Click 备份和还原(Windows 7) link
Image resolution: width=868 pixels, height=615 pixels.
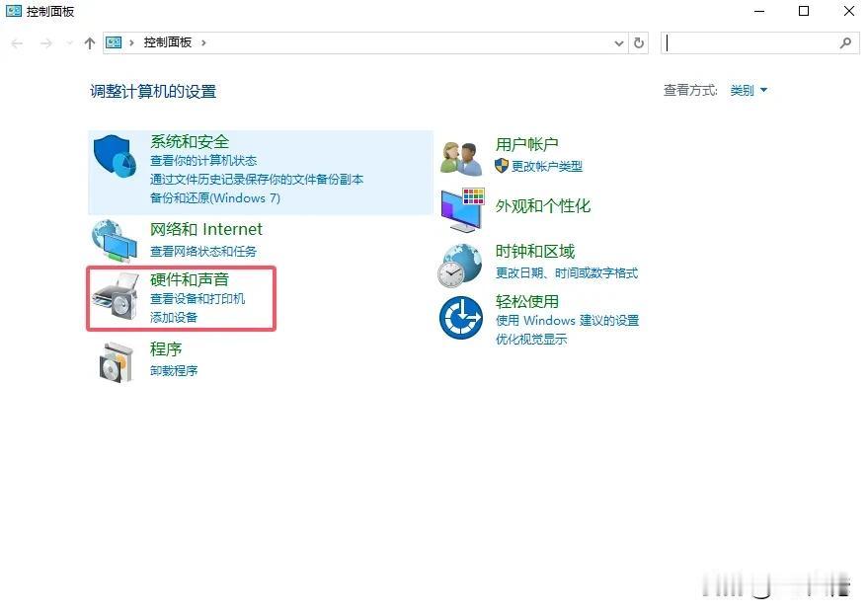coord(215,198)
